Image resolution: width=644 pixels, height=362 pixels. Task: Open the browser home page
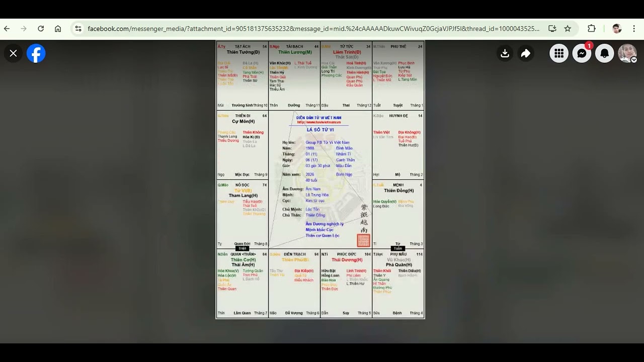coord(58,29)
